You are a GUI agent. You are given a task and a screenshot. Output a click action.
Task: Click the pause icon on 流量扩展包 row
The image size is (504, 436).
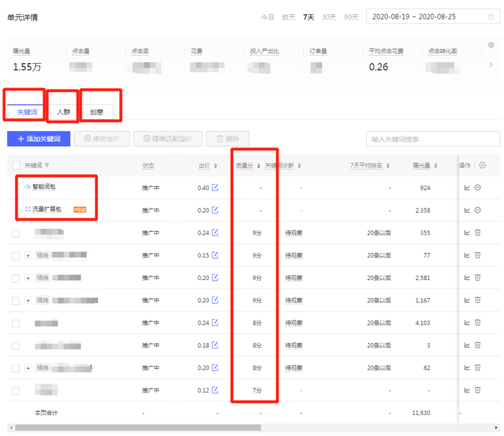[477, 210]
